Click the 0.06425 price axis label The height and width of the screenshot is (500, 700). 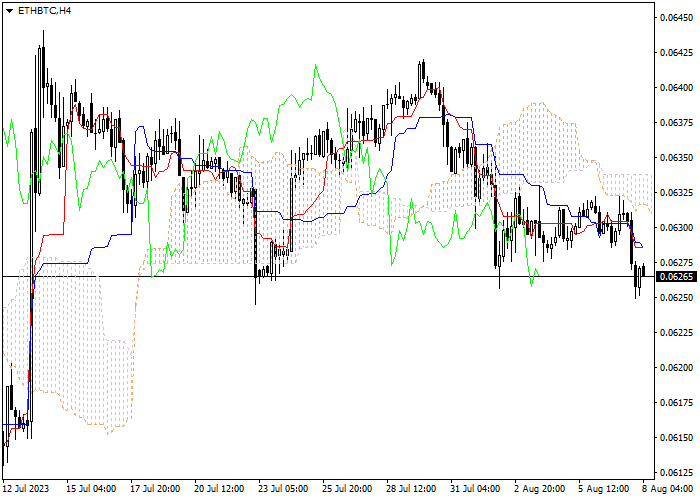676,53
